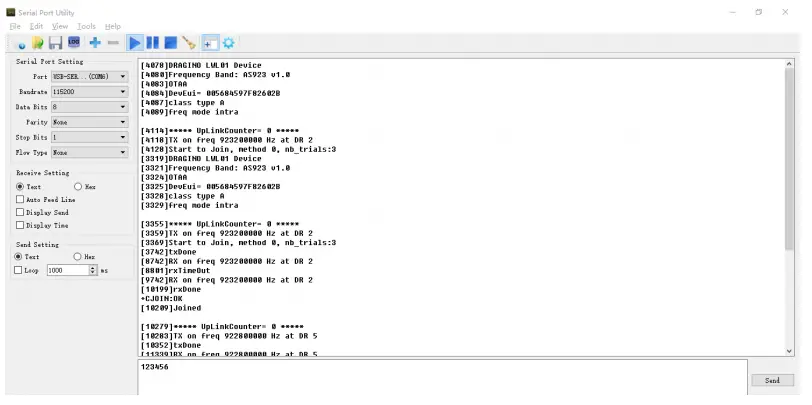
Task: Expand the Flow Type dropdown
Action: coord(89,152)
